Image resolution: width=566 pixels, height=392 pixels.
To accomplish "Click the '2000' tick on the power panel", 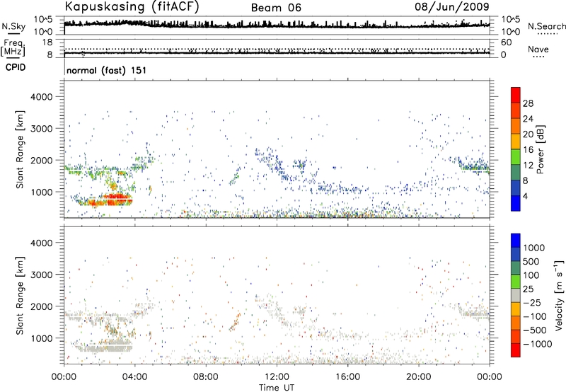I will pyautogui.click(x=41, y=160).
